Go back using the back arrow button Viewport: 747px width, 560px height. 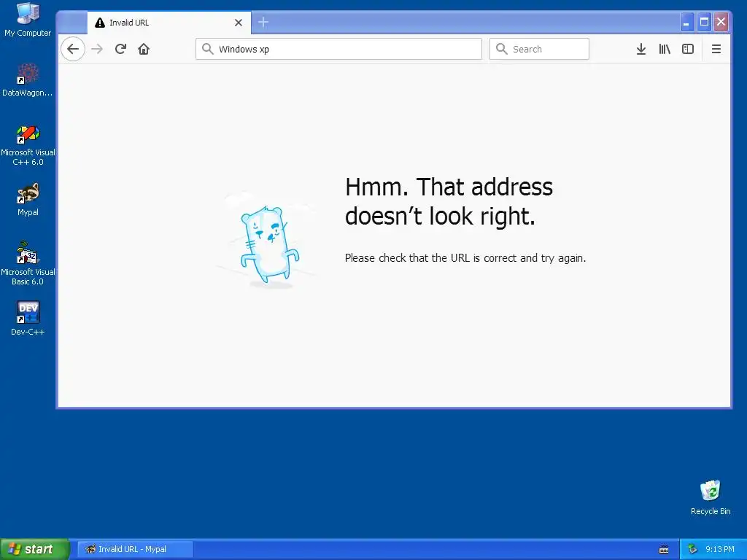point(73,49)
